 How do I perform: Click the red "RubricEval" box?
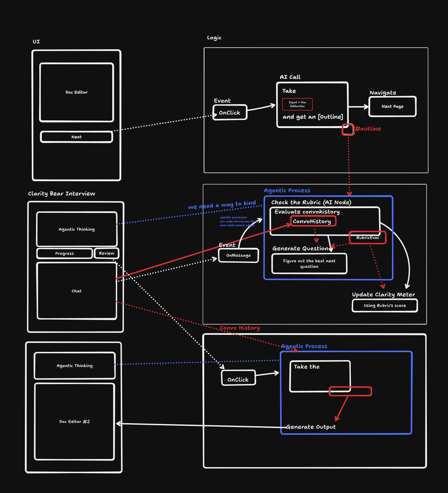coord(368,238)
